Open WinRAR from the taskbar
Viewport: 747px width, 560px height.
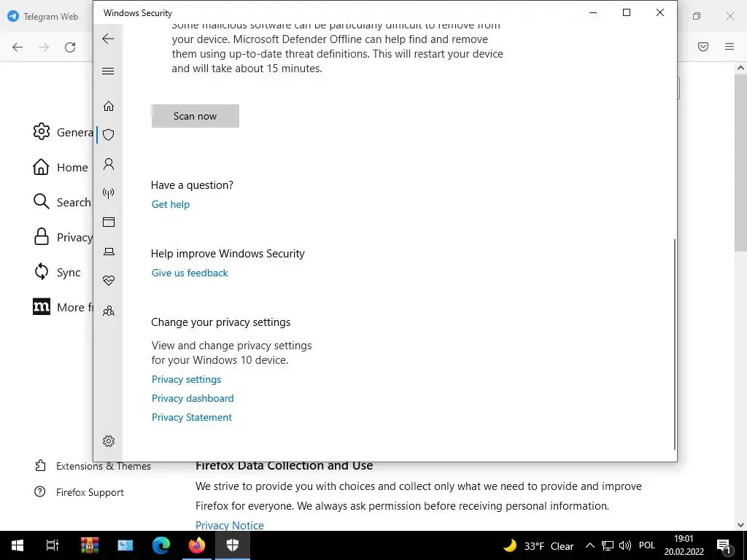click(90, 545)
